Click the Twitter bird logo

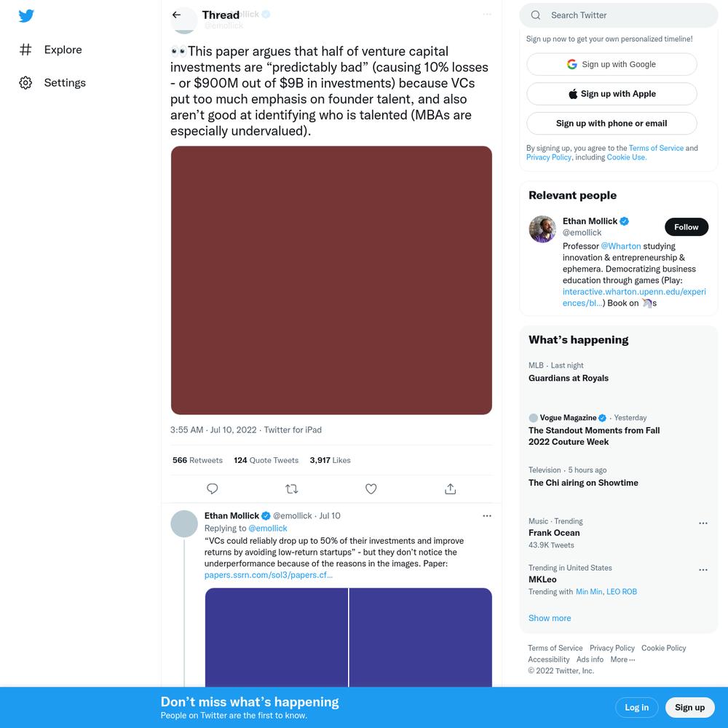click(26, 16)
